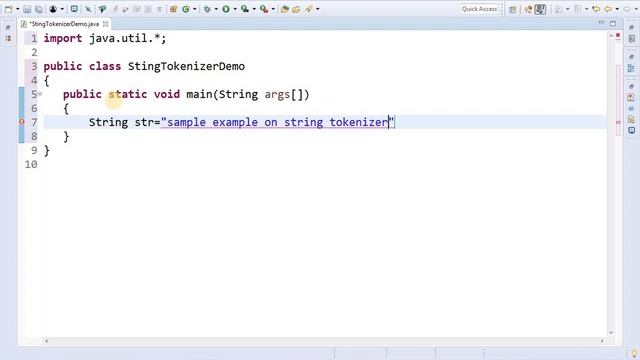This screenshot has height=360, width=640.
Task: Expand the Coverage dropdown arrow
Action: click(254, 9)
